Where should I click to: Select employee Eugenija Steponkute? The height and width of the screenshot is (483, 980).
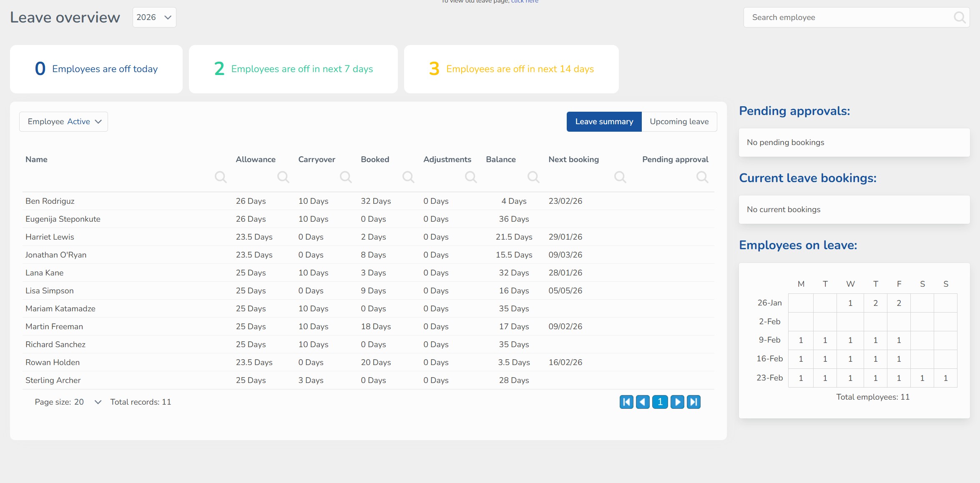(x=63, y=219)
